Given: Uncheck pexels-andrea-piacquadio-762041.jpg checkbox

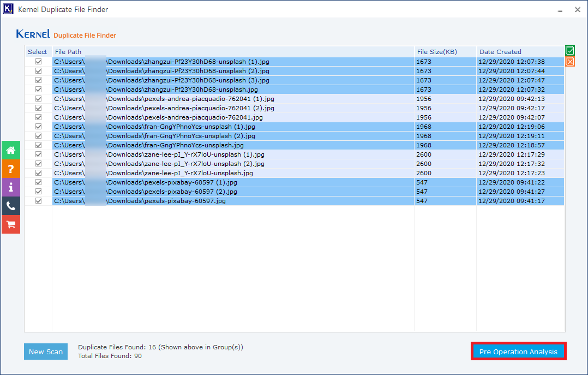Looking at the screenshot, I should (38, 117).
